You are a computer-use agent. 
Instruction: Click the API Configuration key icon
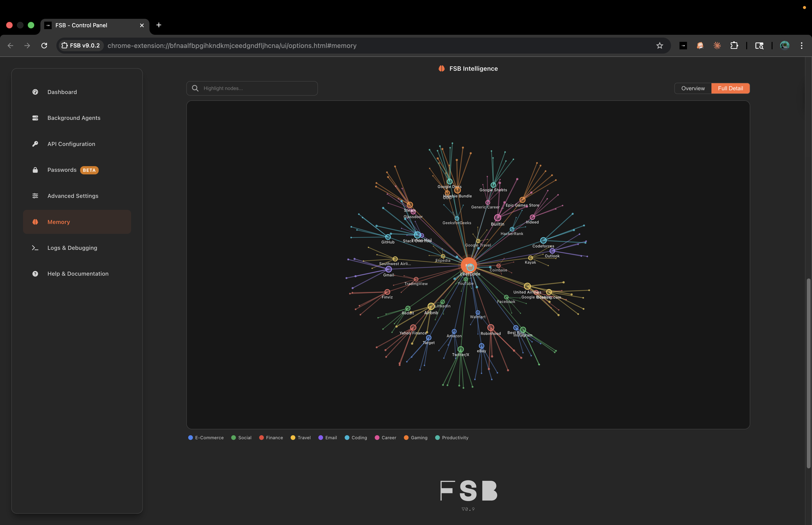tap(35, 144)
